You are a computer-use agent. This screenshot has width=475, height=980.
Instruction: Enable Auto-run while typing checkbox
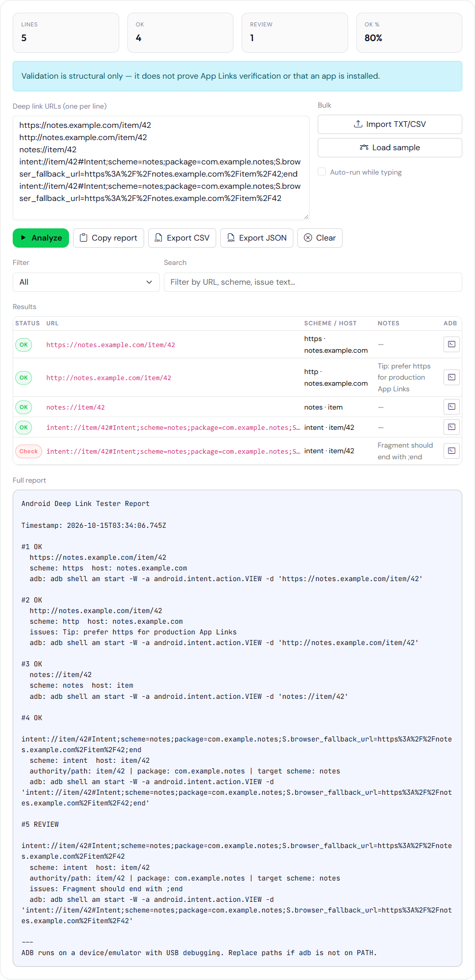(322, 172)
